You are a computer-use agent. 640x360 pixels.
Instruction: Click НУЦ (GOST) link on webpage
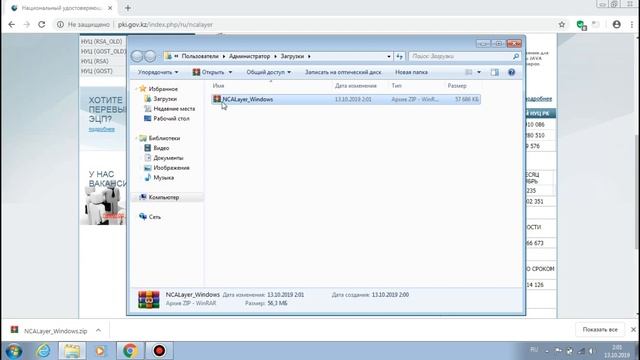[96, 71]
